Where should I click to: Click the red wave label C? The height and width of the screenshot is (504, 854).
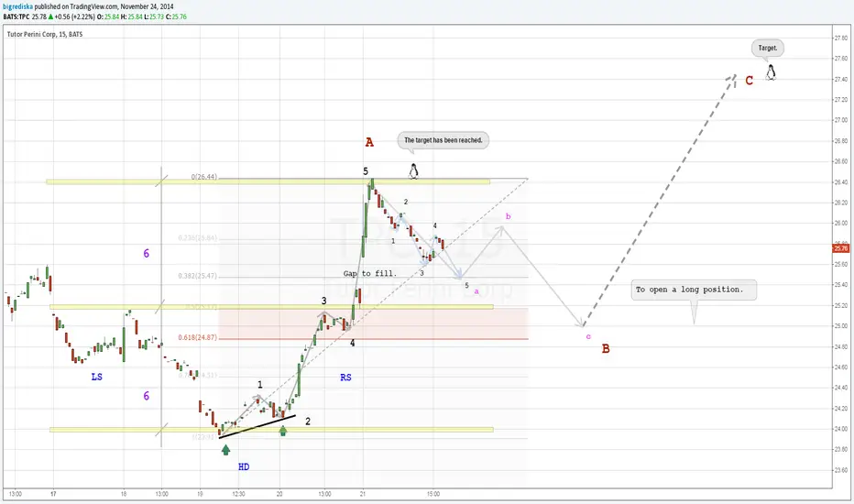tap(749, 81)
